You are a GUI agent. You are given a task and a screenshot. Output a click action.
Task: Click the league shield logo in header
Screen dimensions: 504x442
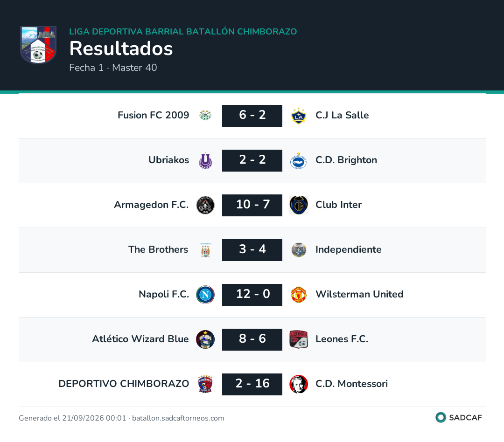pos(38,45)
